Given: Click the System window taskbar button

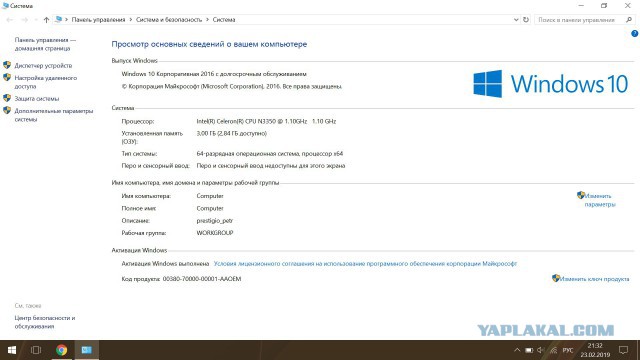Looking at the screenshot, I should point(87,350).
